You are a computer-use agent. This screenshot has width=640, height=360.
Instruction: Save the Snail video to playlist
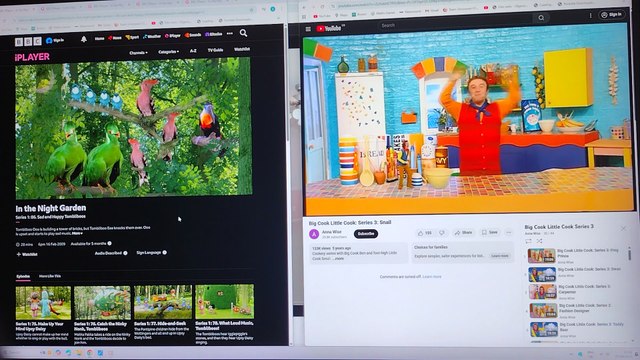pyautogui.click(x=490, y=232)
